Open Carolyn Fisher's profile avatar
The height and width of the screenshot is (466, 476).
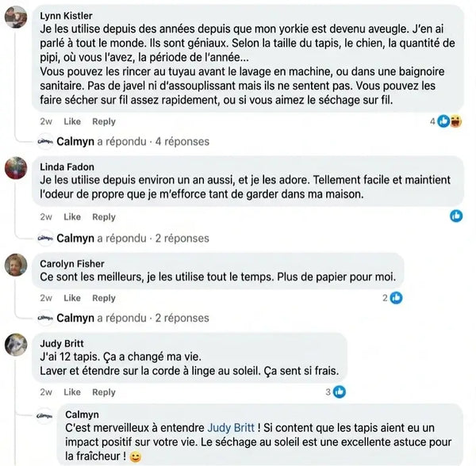click(17, 265)
